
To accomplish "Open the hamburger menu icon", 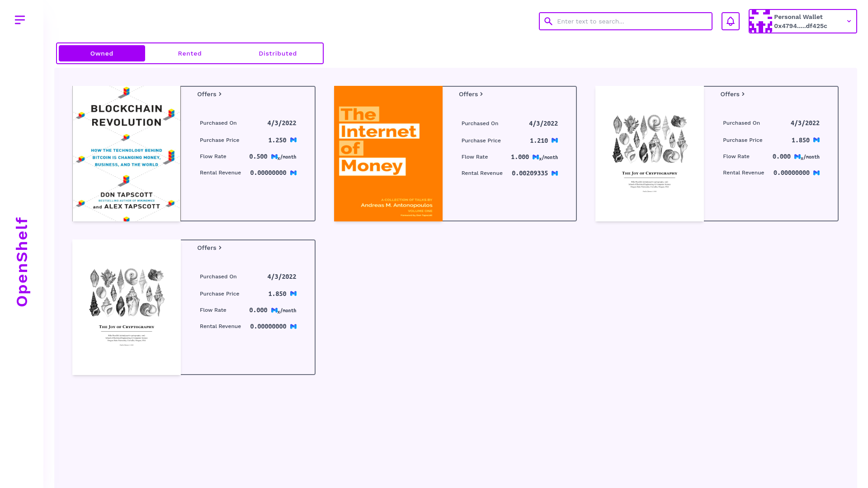I will (x=20, y=20).
